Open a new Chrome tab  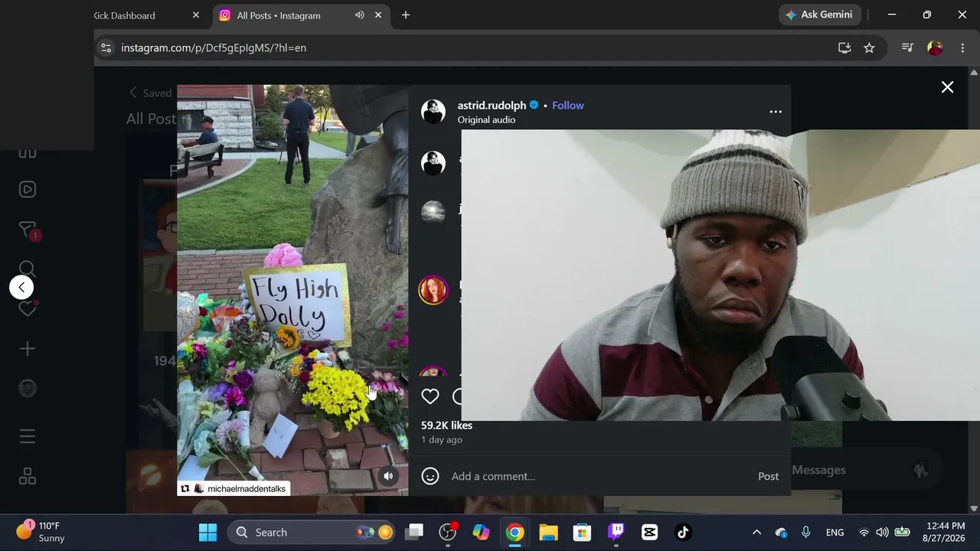pyautogui.click(x=406, y=15)
